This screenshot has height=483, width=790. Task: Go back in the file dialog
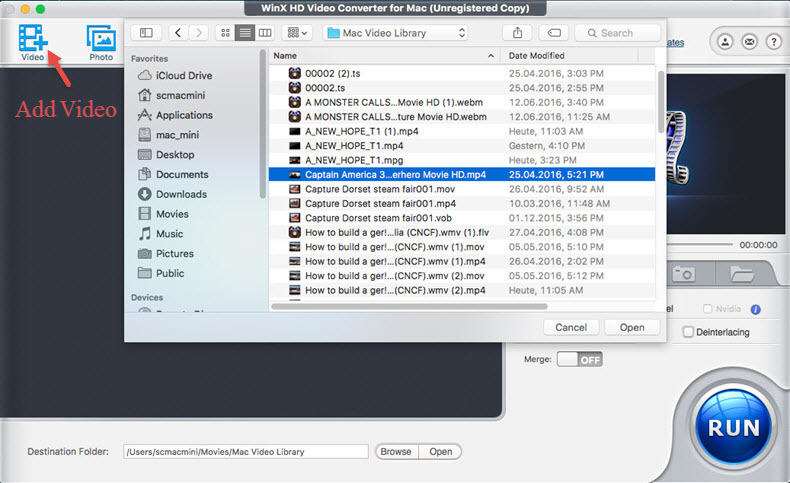click(x=178, y=33)
